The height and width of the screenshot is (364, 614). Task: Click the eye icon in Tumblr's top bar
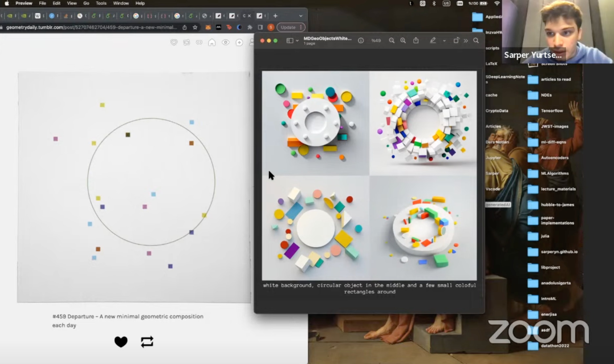pyautogui.click(x=226, y=42)
